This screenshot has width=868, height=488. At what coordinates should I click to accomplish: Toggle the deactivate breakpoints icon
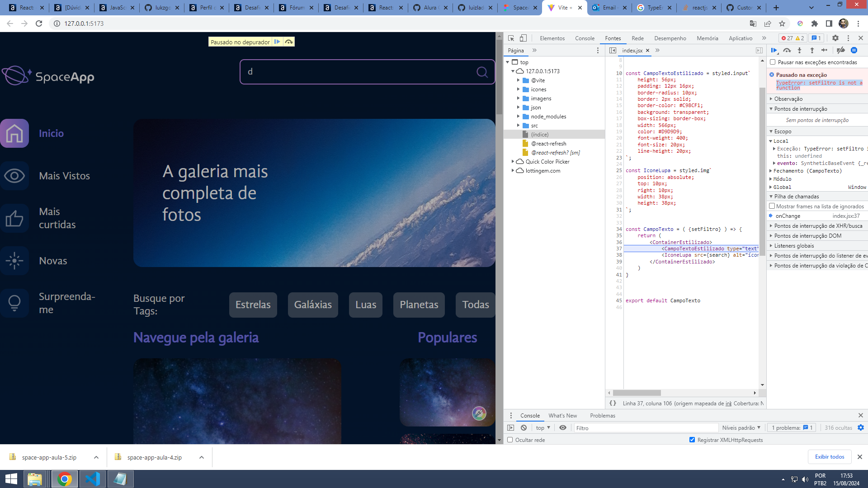click(841, 51)
